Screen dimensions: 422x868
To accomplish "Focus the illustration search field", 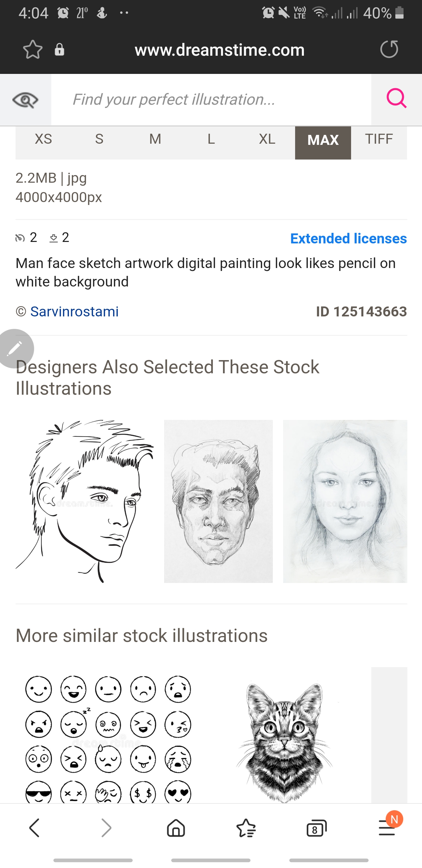I will (x=211, y=100).
